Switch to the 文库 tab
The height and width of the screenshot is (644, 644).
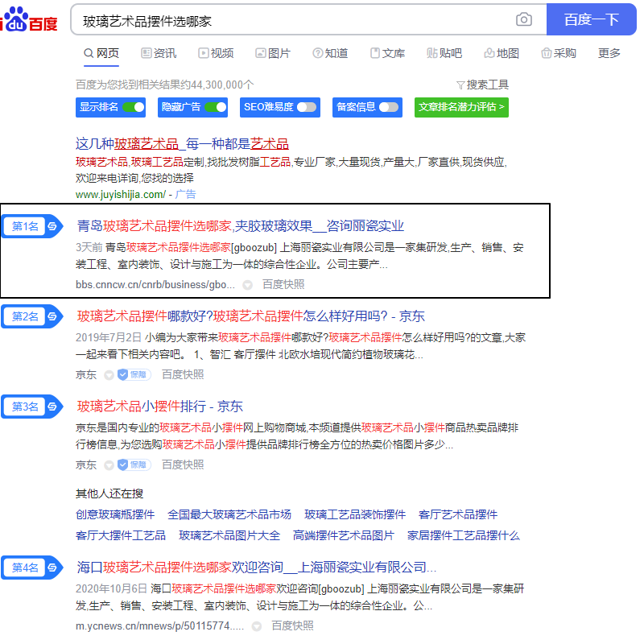click(387, 53)
